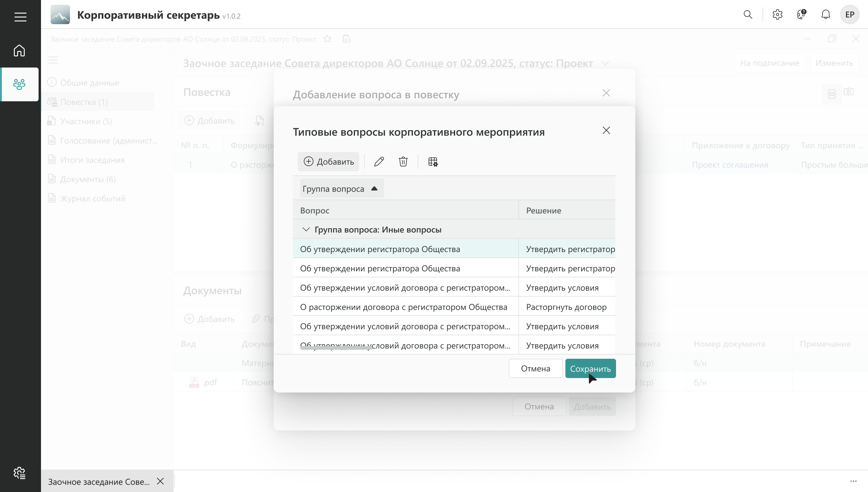Go to the Home icon in sidebar
The height and width of the screenshot is (492, 868).
[19, 51]
